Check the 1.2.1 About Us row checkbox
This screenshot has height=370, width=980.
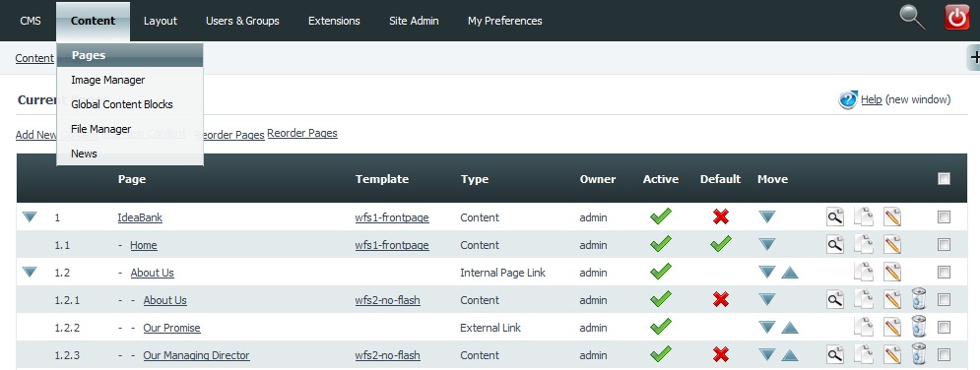(944, 299)
